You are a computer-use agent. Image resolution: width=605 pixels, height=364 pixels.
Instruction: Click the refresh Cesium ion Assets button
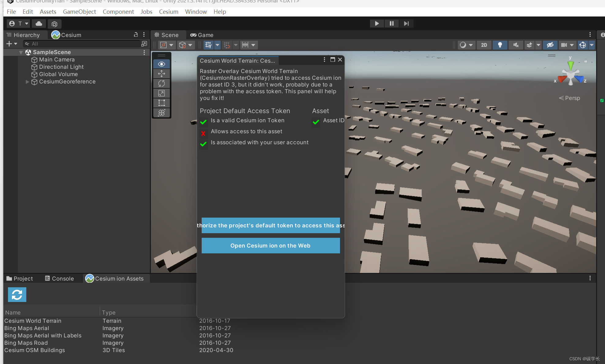point(17,295)
